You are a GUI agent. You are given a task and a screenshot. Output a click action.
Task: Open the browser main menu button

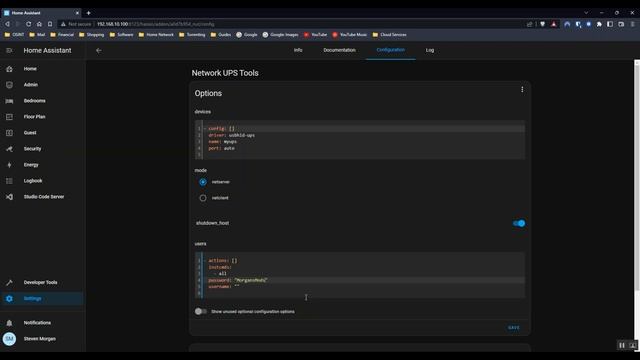632,24
